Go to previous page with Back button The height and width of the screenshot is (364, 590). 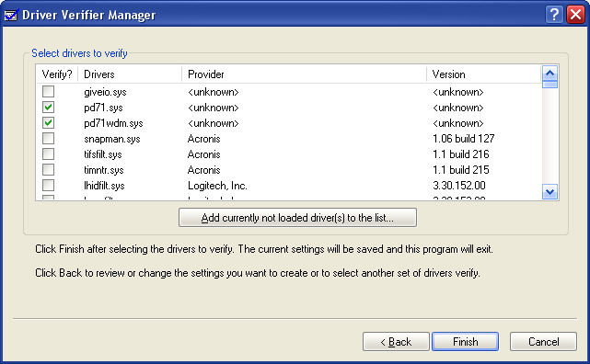click(x=396, y=341)
